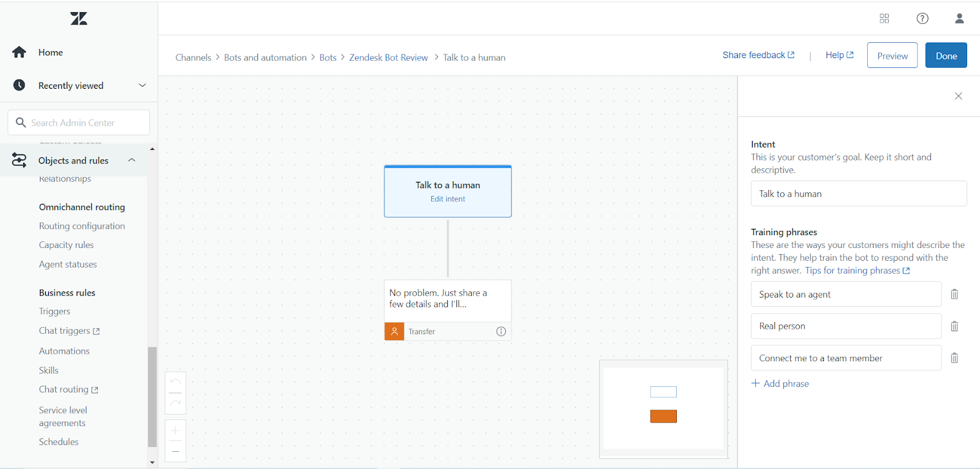Click the Zendesk logo icon
Image resolution: width=980 pixels, height=469 pixels.
click(x=79, y=18)
